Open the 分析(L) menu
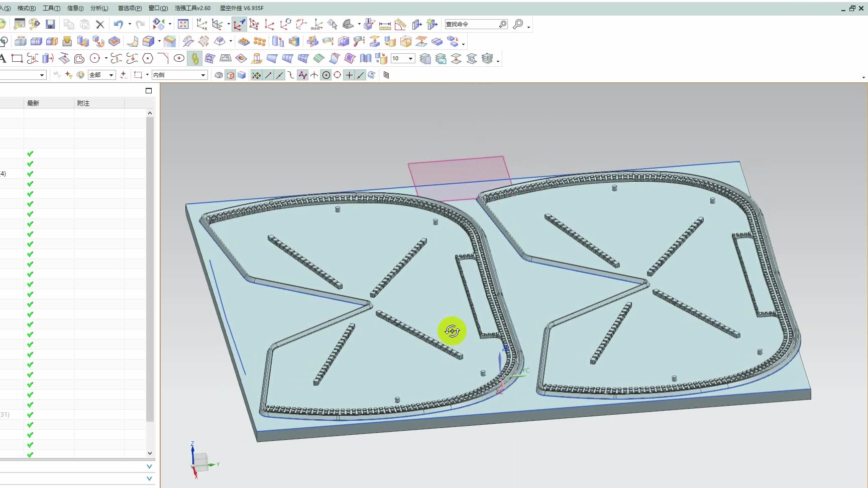 pos(99,8)
